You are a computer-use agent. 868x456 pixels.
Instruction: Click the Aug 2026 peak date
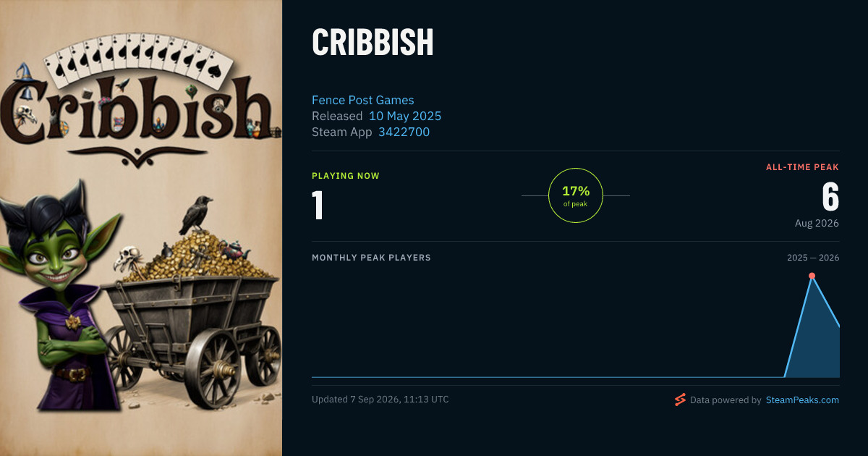click(817, 223)
